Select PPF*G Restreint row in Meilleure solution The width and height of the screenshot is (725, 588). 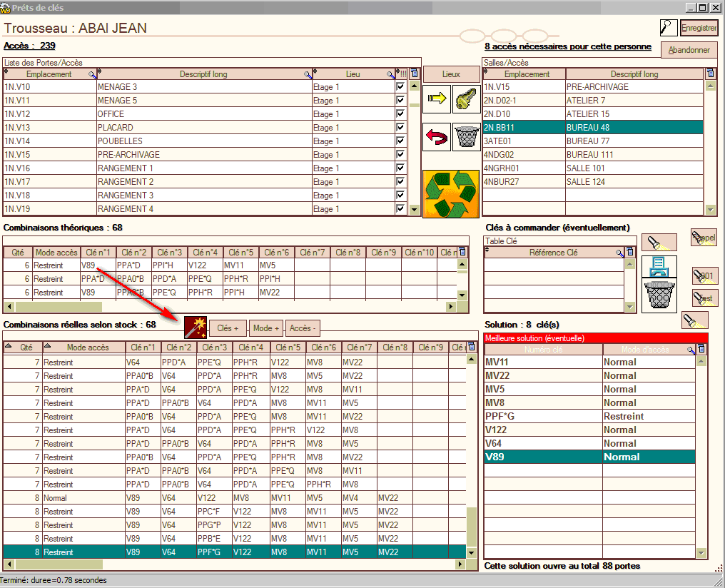pyautogui.click(x=589, y=416)
